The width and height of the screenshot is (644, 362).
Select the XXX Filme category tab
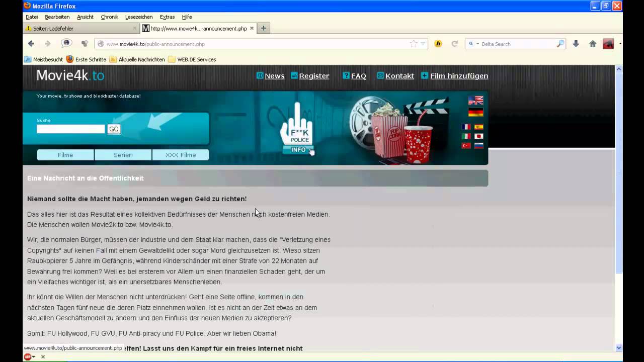[x=181, y=155]
